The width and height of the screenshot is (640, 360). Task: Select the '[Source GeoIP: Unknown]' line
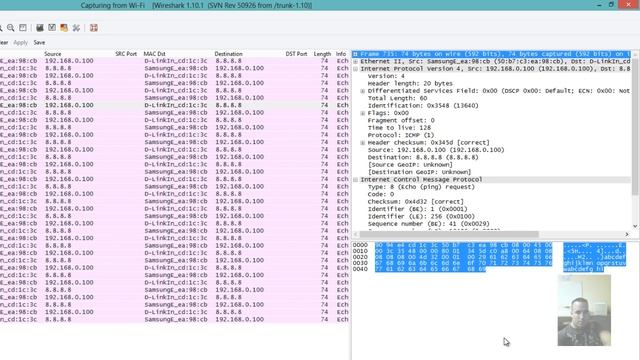410,165
